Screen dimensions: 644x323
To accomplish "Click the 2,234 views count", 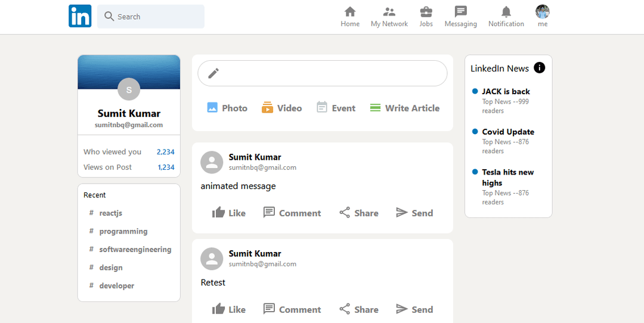I will (166, 152).
